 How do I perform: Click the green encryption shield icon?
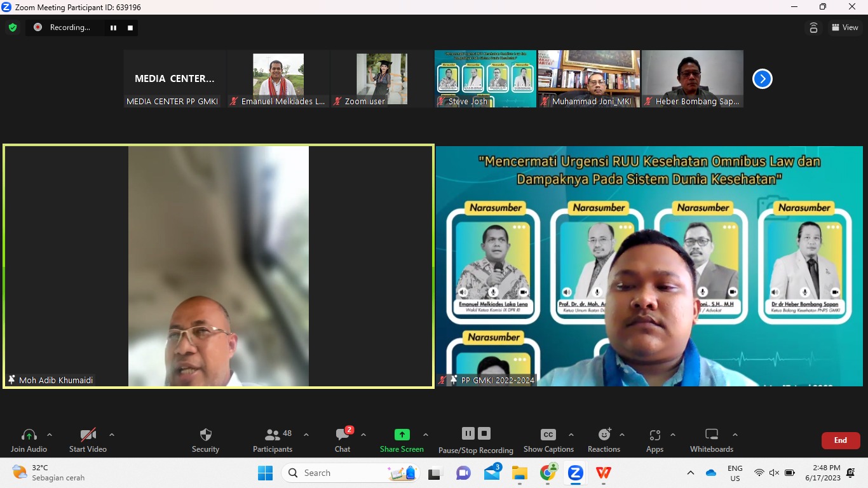[x=12, y=27]
